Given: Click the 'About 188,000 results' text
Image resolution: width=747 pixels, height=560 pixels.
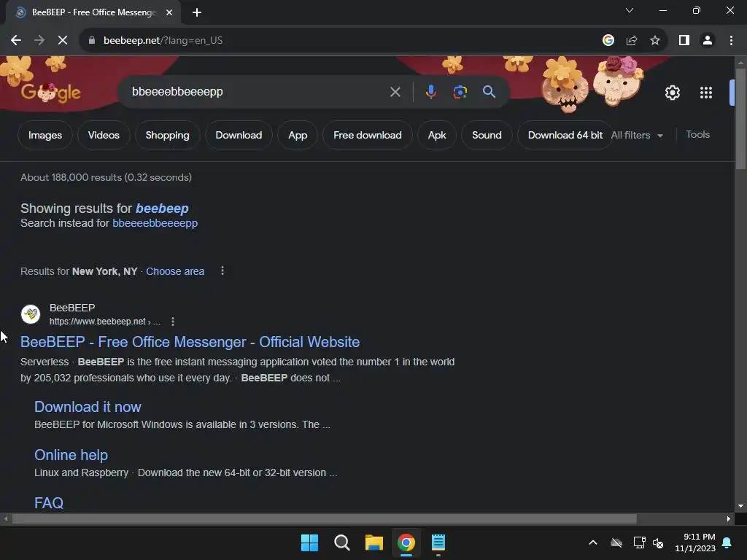Looking at the screenshot, I should coord(106,178).
